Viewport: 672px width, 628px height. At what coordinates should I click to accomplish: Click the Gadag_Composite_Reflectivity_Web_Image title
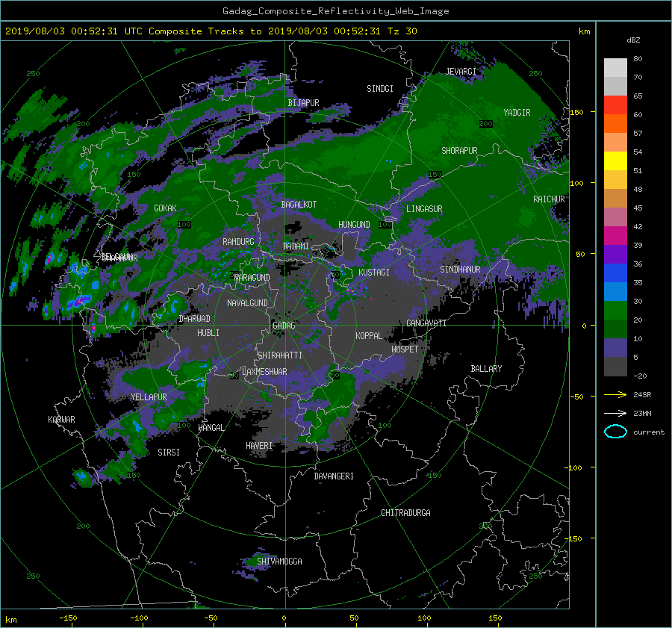pyautogui.click(x=335, y=11)
